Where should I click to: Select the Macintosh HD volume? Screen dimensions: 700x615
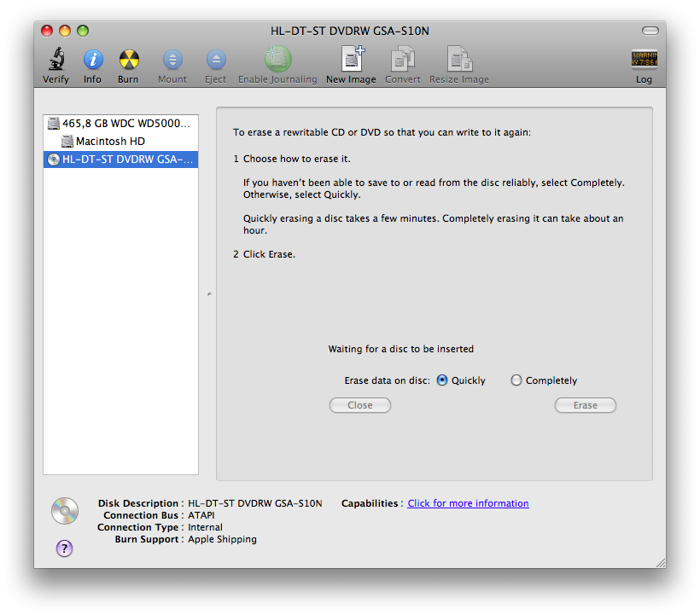click(120, 141)
